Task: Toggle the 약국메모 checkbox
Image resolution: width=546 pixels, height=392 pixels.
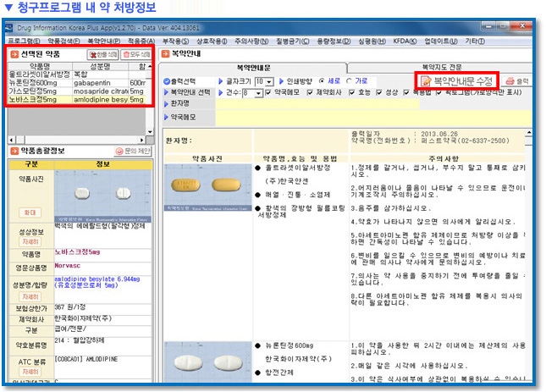Action: point(268,92)
